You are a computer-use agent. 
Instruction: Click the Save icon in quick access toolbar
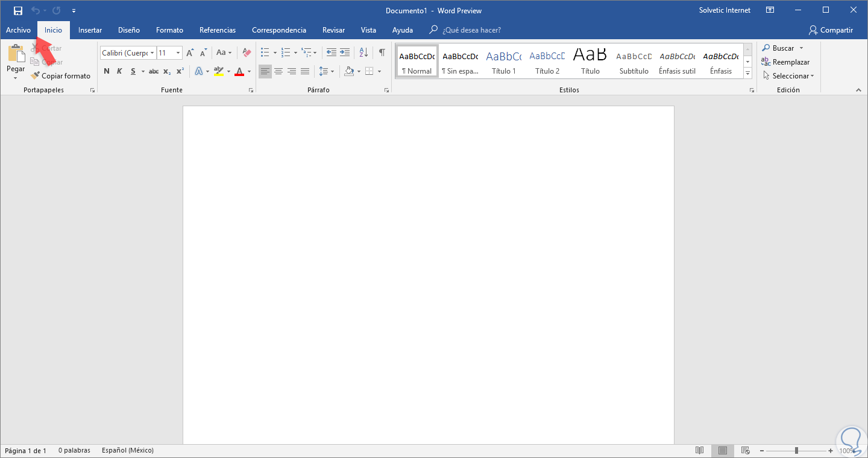(x=18, y=10)
